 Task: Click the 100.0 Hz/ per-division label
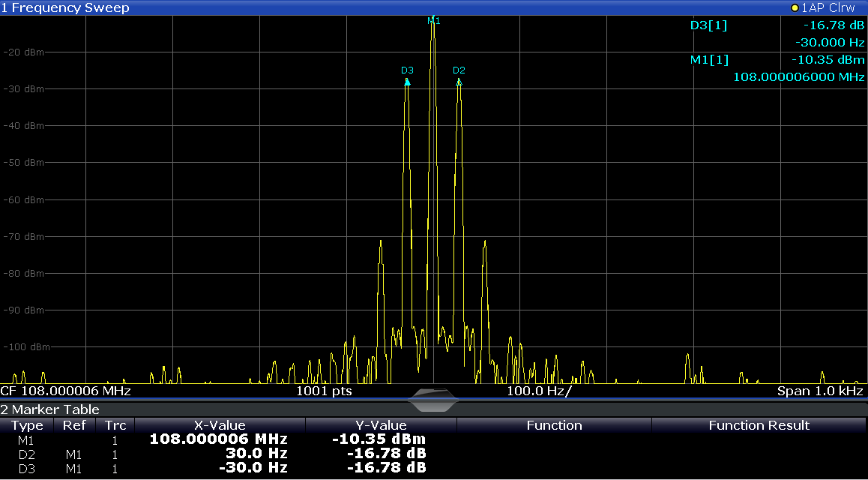[539, 391]
